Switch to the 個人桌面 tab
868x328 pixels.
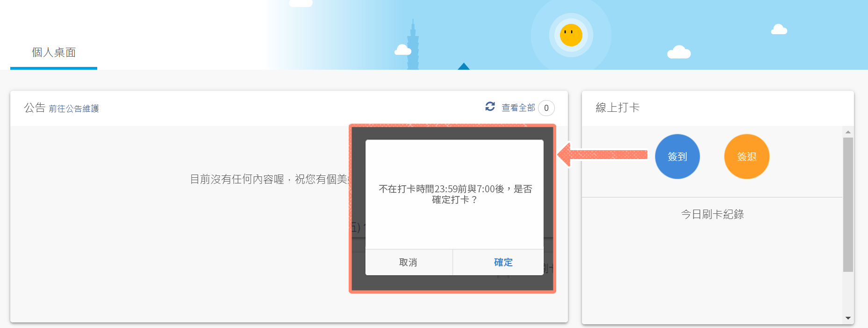54,52
